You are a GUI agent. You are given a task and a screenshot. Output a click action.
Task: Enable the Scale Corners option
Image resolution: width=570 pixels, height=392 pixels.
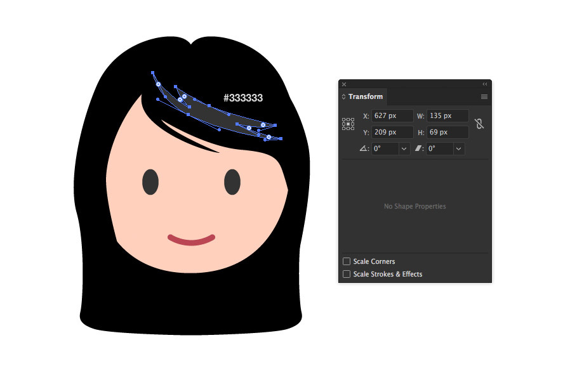point(347,261)
